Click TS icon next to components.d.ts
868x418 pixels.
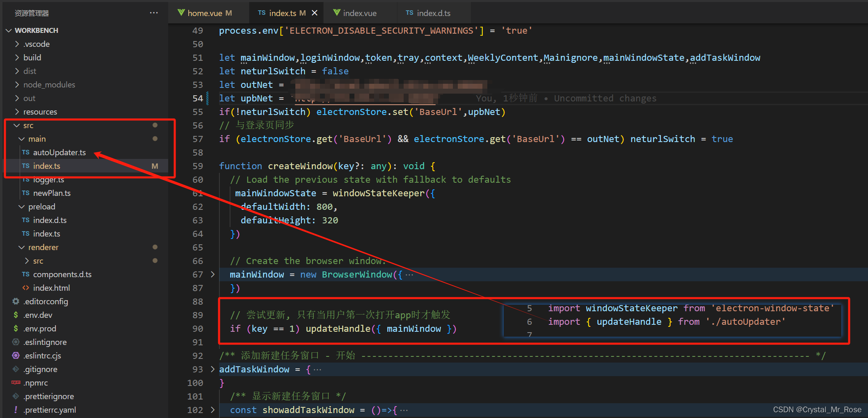25,274
